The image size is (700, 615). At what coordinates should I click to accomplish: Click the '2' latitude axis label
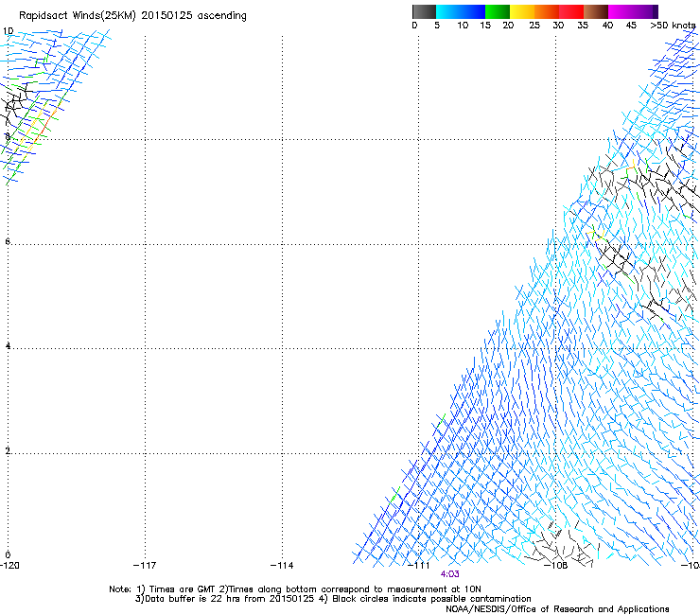(8, 450)
